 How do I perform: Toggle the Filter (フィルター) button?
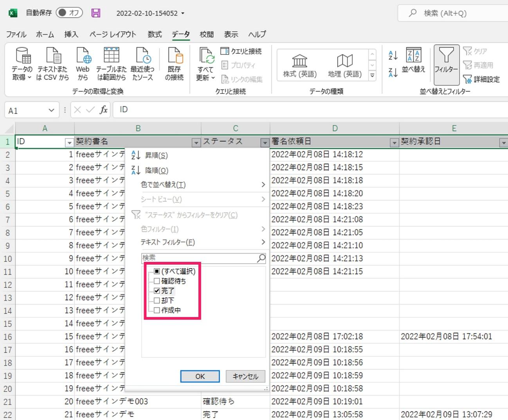coord(447,65)
